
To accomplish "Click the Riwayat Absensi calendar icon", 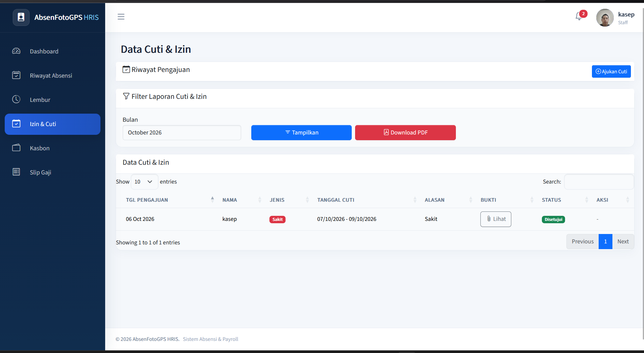I will click(16, 75).
